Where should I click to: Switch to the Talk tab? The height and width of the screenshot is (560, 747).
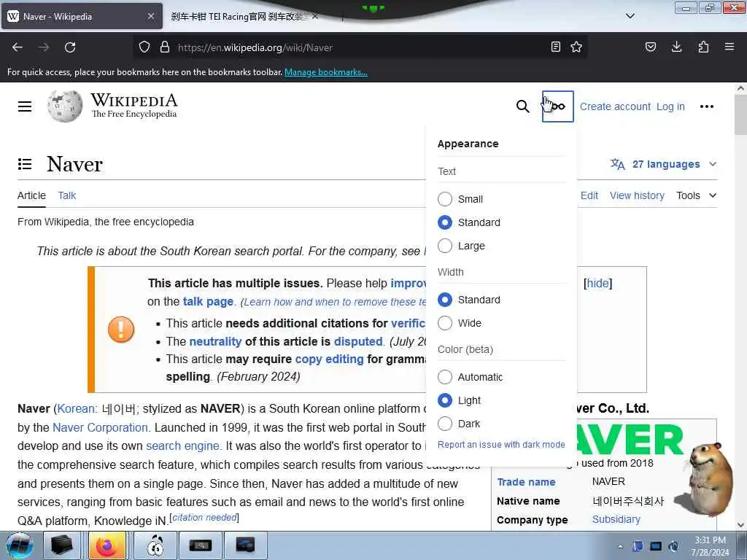(x=66, y=195)
